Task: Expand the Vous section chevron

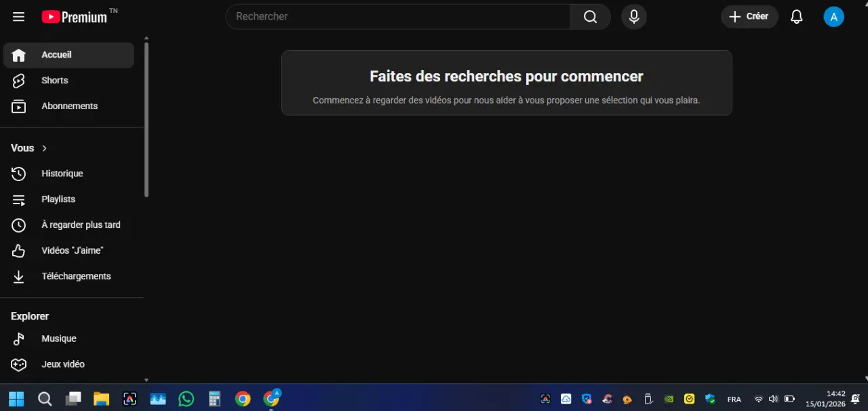Action: click(x=45, y=148)
